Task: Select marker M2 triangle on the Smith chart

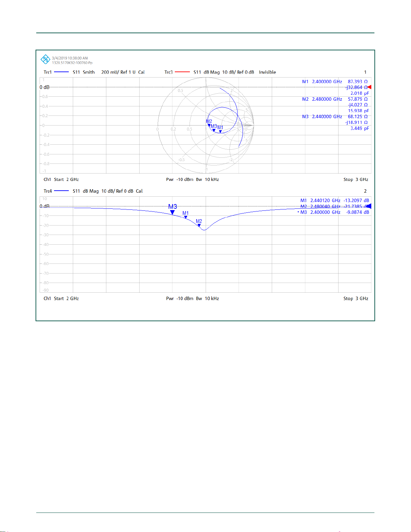Action: pos(209,125)
